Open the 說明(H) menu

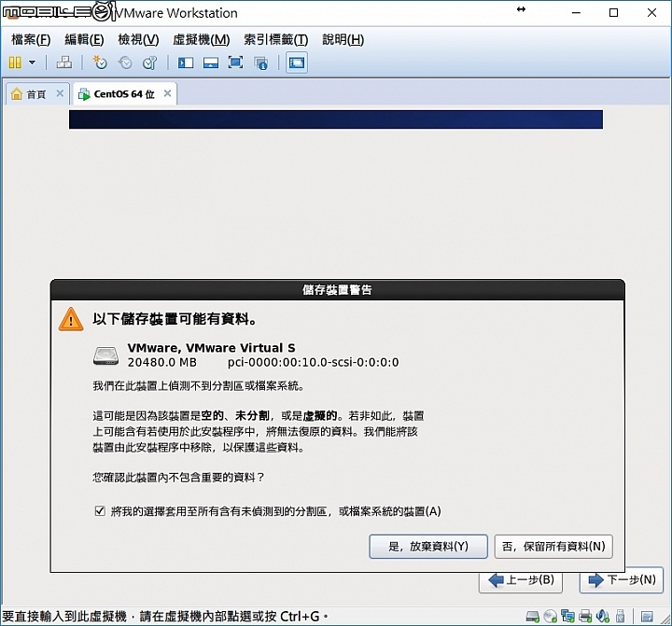[343, 39]
